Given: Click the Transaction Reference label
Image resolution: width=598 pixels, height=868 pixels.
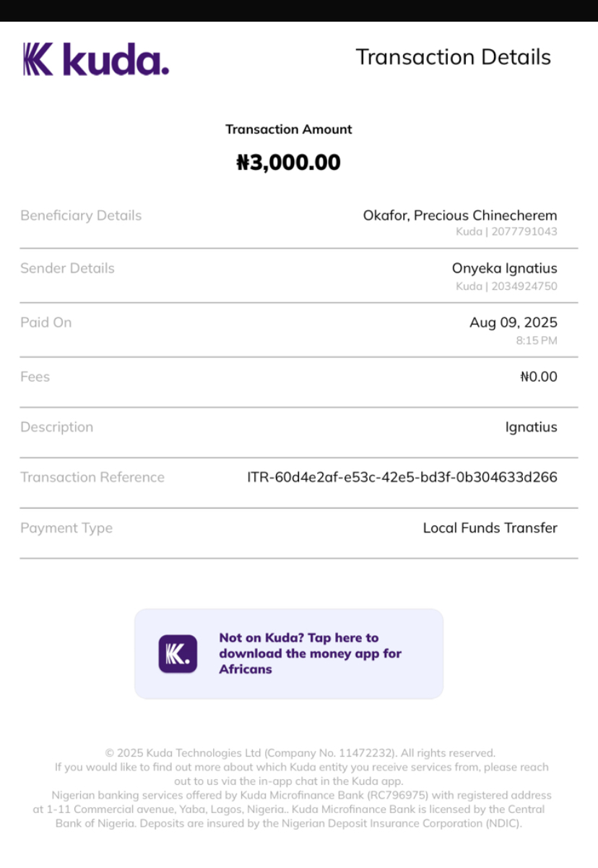Looking at the screenshot, I should tap(92, 478).
